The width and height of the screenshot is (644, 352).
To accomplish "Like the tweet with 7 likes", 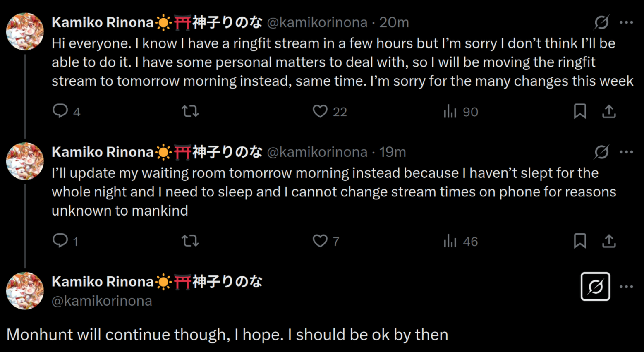I will click(320, 240).
